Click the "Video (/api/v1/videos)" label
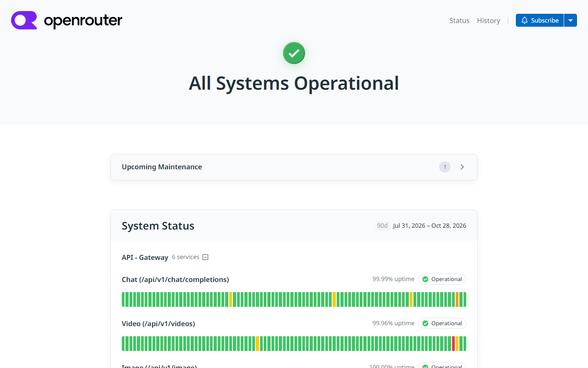Screen dimensions: 588x368 pyautogui.click(x=158, y=324)
